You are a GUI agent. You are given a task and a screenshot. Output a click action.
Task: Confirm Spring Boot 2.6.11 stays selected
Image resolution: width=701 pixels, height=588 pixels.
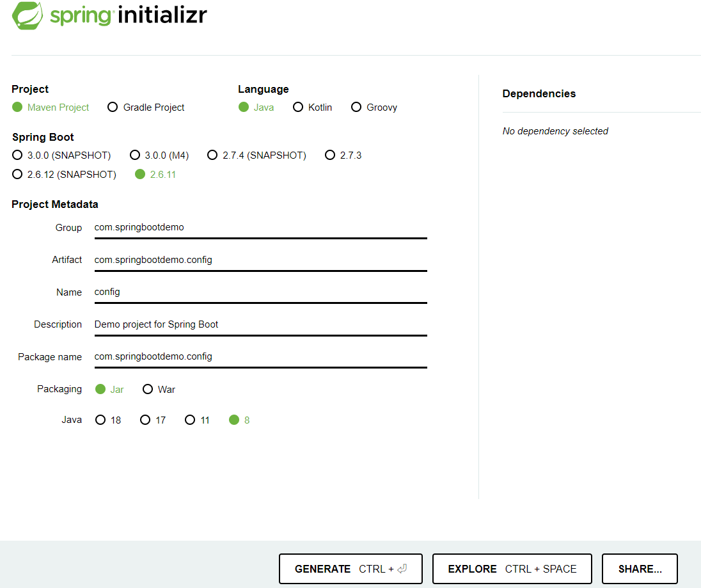coord(140,174)
